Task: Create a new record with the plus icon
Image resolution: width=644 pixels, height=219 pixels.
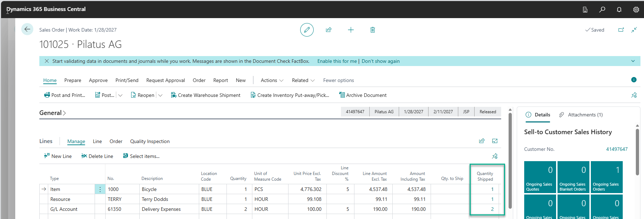Action: point(351,30)
